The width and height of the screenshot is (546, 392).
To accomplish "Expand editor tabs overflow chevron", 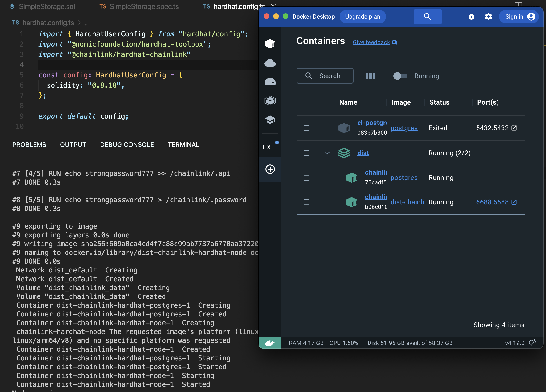I will click(x=273, y=5).
